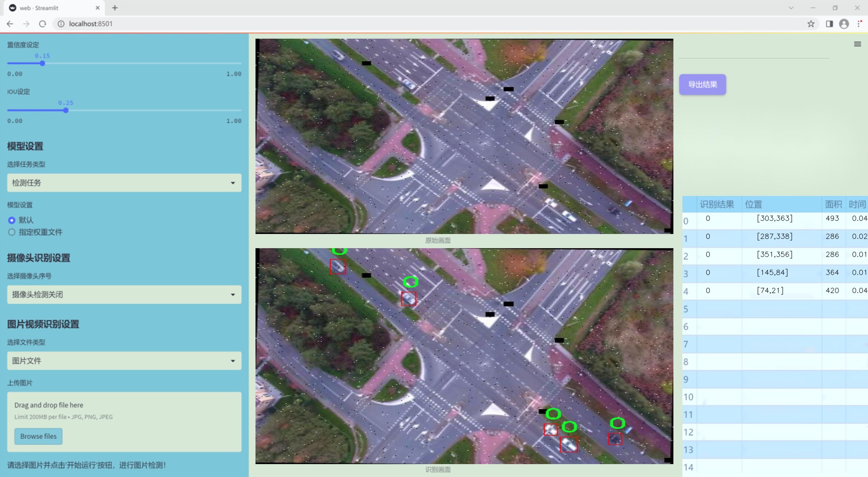Click the 导出结果 export button
868x477 pixels.
702,85
